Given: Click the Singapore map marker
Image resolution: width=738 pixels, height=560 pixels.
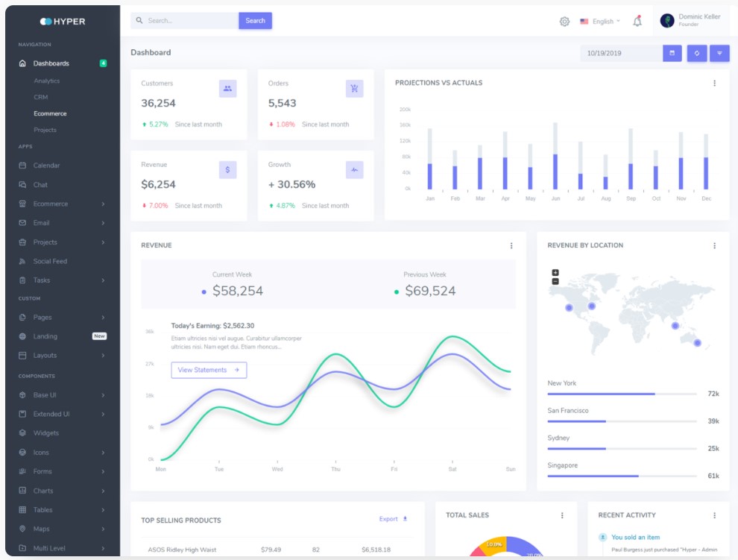Looking at the screenshot, I should tap(675, 325).
